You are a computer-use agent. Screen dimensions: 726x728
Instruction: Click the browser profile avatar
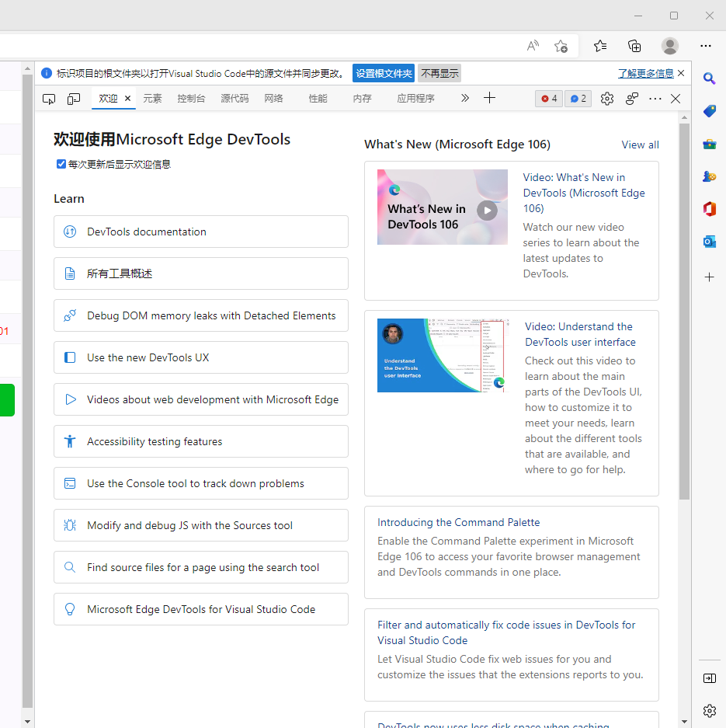point(669,46)
